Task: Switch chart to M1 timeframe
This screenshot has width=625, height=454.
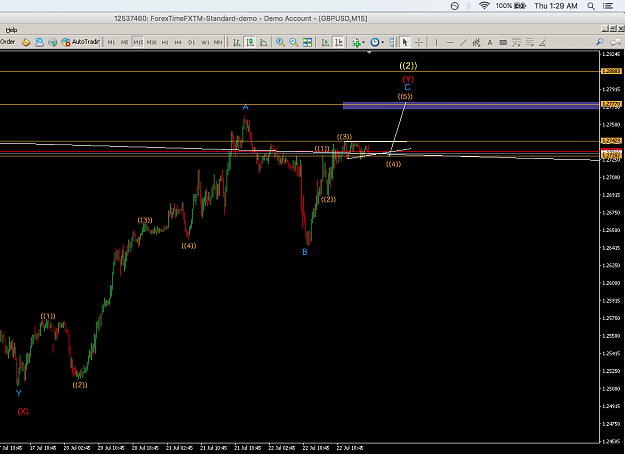Action: click(111, 42)
